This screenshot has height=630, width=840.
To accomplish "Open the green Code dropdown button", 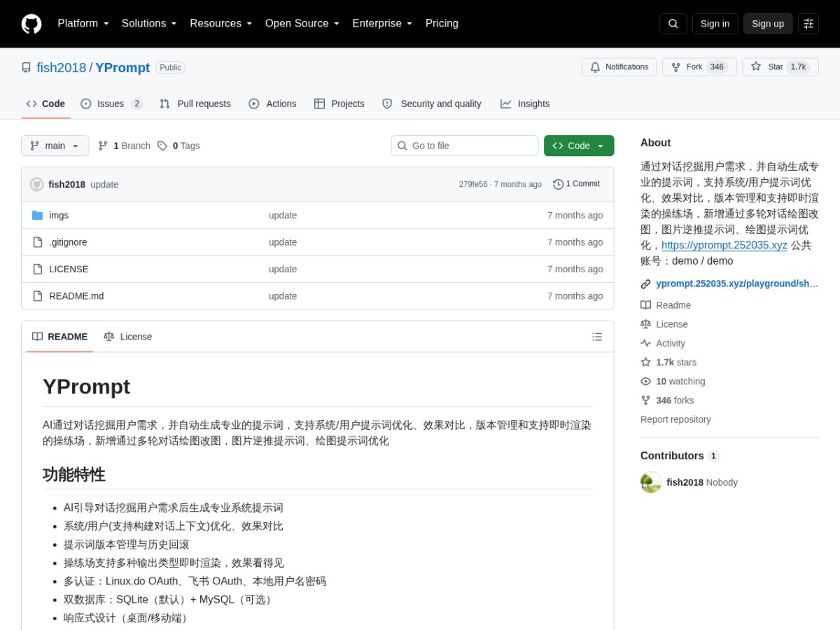I will point(579,146).
